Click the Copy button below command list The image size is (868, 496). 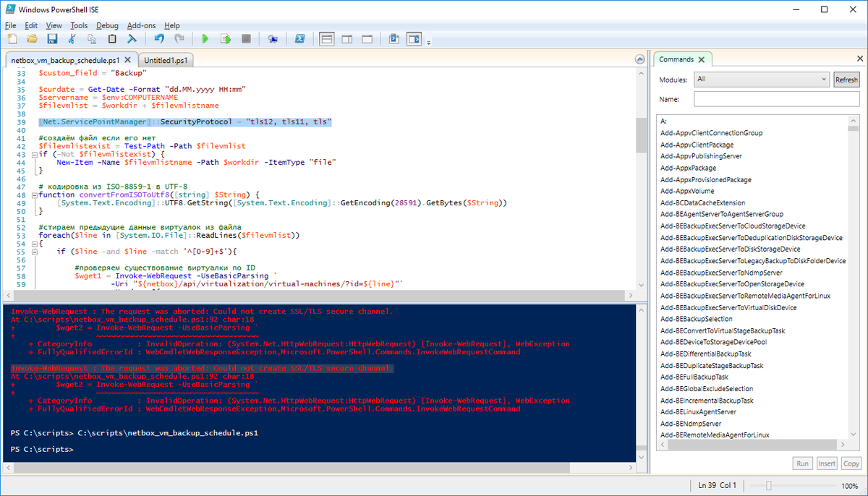pyautogui.click(x=851, y=463)
